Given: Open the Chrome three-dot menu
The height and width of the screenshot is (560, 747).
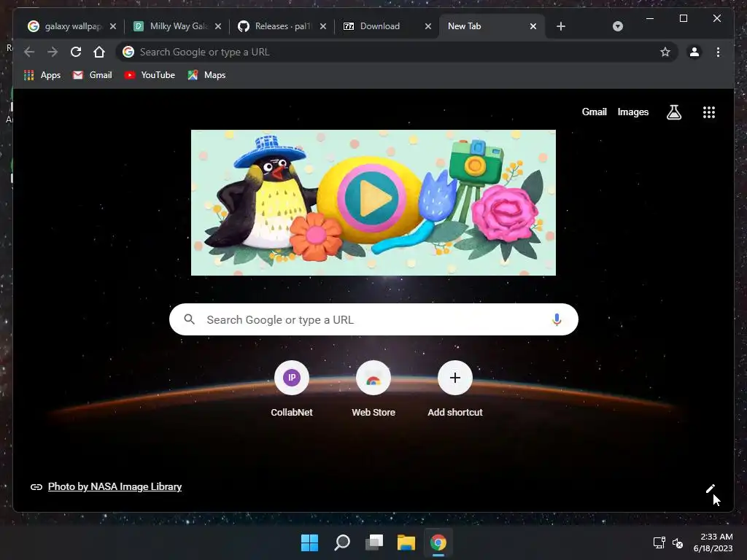Looking at the screenshot, I should pos(718,52).
